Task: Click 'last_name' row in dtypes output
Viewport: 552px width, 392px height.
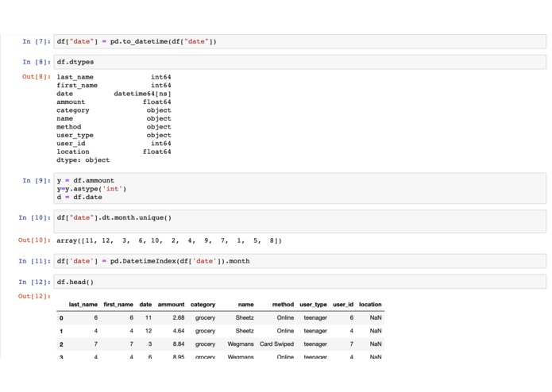Action: pos(114,77)
